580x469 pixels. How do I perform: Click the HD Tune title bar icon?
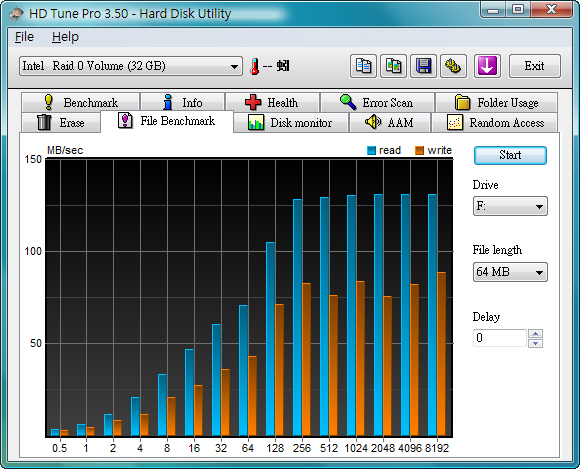pyautogui.click(x=16, y=14)
